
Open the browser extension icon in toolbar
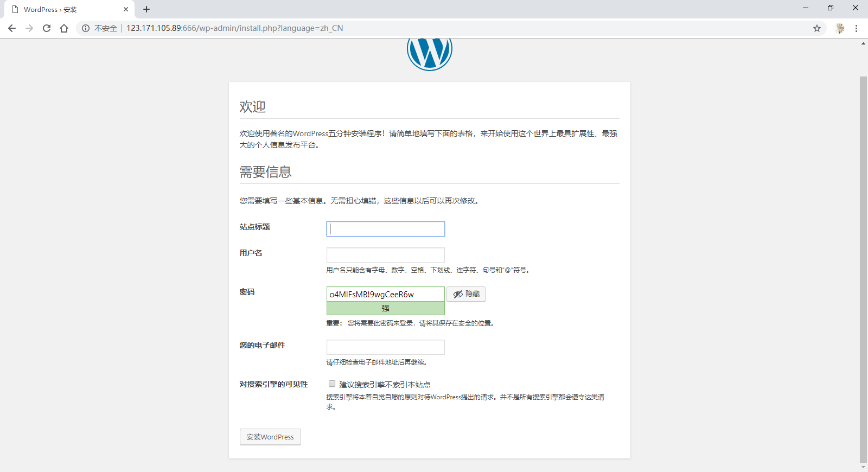pos(840,28)
